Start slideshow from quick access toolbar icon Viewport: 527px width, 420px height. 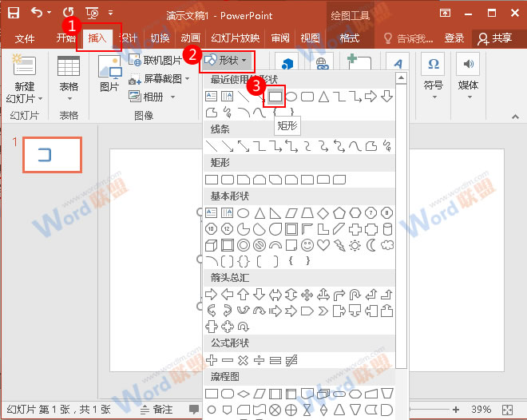93,14
